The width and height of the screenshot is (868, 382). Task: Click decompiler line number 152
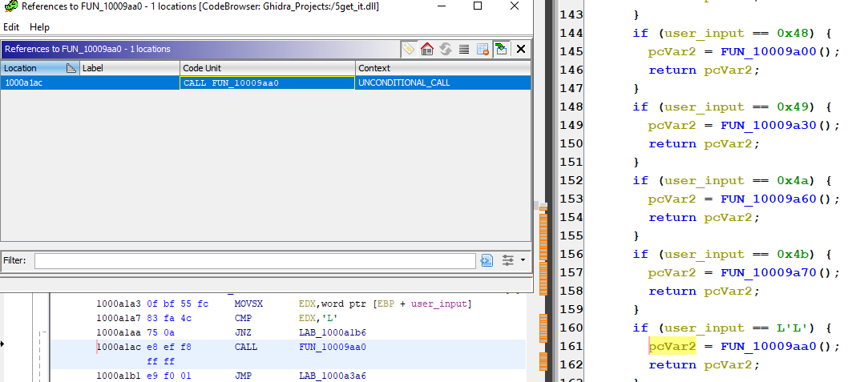571,180
